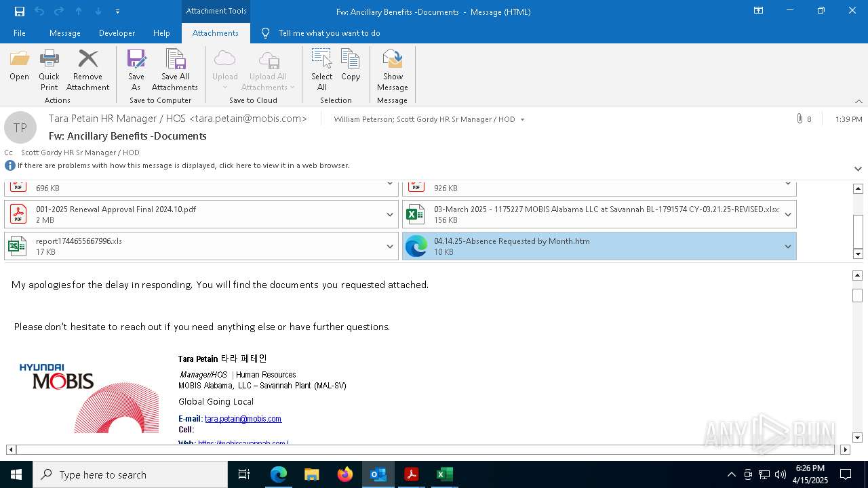Switch to Adobe Acrobat on taskbar

pyautogui.click(x=412, y=474)
